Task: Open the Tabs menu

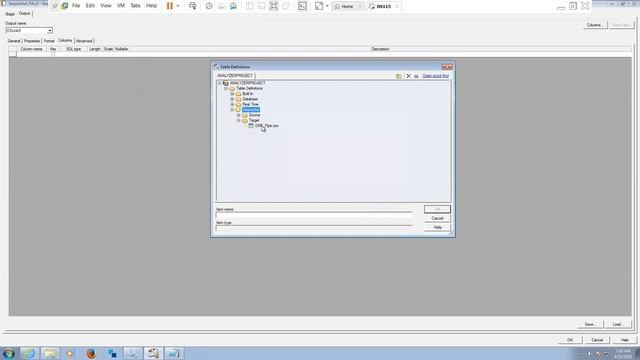Action: (135, 6)
